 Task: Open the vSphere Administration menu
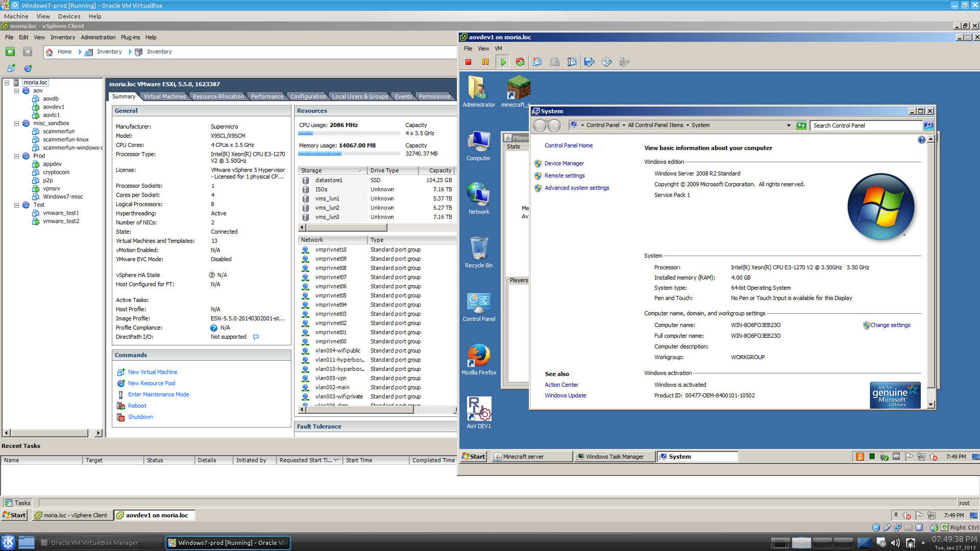[x=98, y=37]
